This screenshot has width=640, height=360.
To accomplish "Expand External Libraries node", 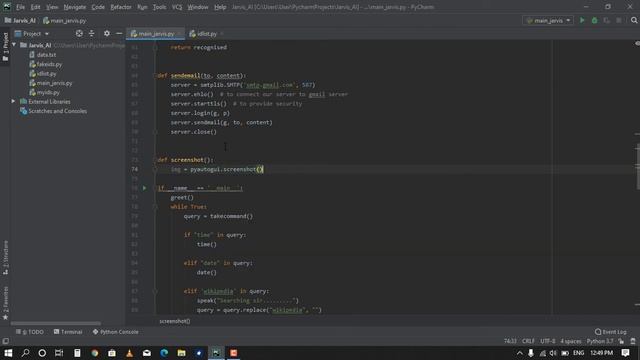I will (13, 101).
